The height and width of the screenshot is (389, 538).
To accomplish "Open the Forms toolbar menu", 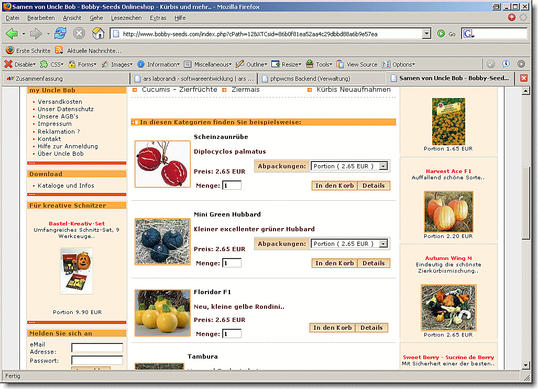I will pyautogui.click(x=82, y=64).
